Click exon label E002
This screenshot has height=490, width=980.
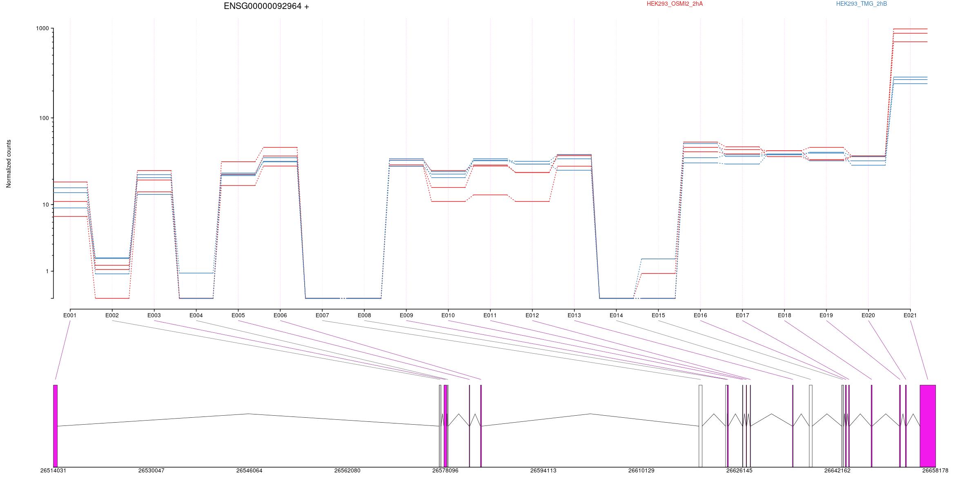click(112, 315)
